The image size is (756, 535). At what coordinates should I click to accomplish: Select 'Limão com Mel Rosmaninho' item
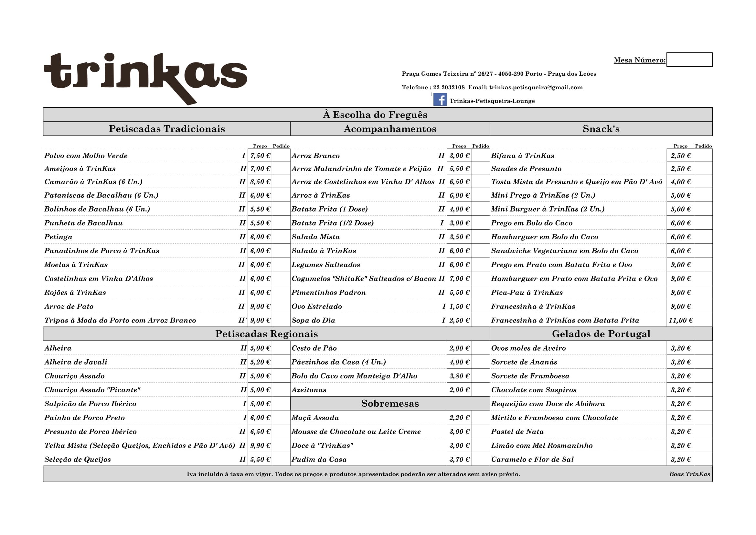tap(542, 446)
